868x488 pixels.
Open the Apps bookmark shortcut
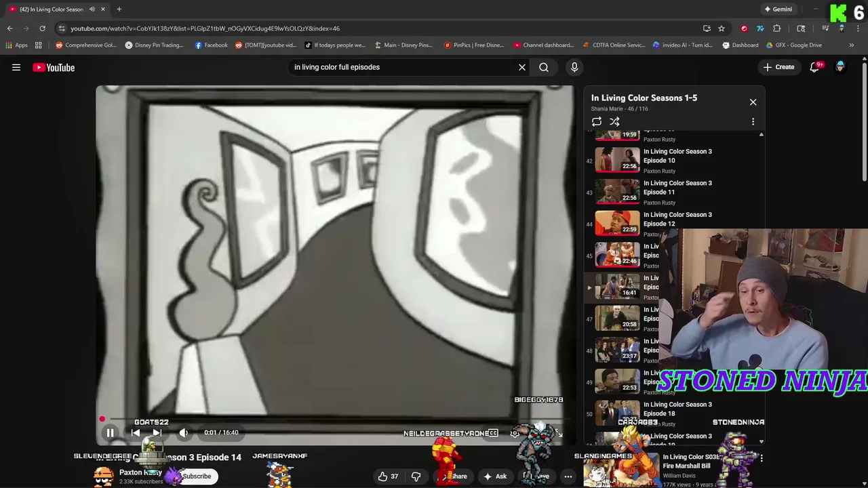pos(17,45)
